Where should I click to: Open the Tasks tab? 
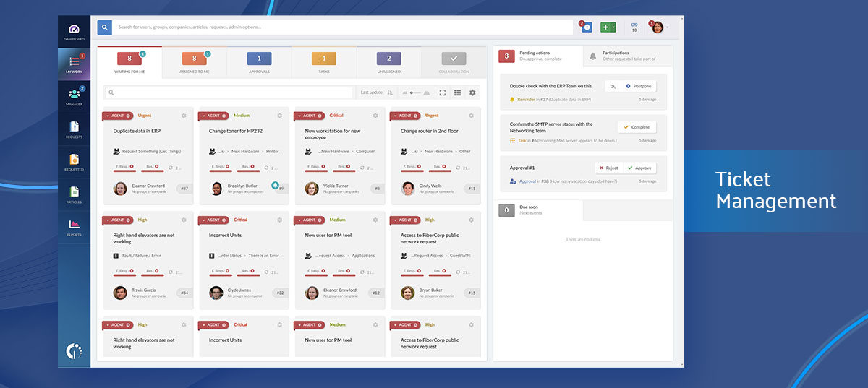click(324, 62)
